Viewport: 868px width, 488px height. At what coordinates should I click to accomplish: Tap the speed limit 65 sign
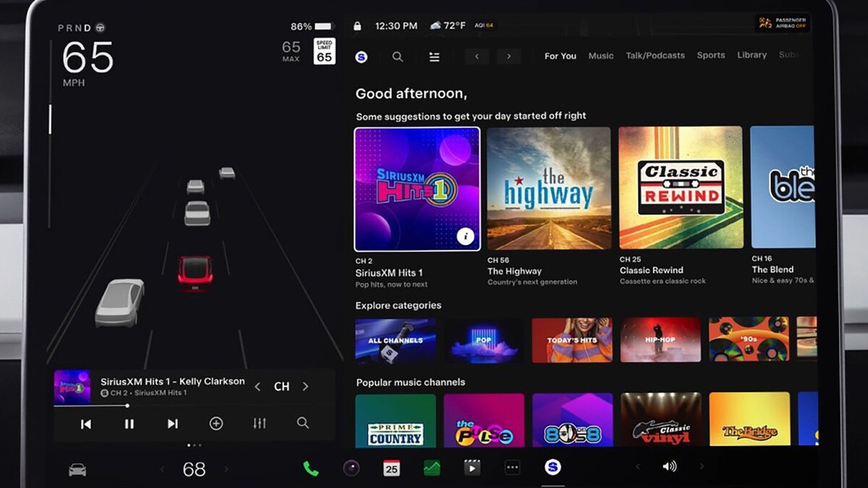(x=325, y=51)
